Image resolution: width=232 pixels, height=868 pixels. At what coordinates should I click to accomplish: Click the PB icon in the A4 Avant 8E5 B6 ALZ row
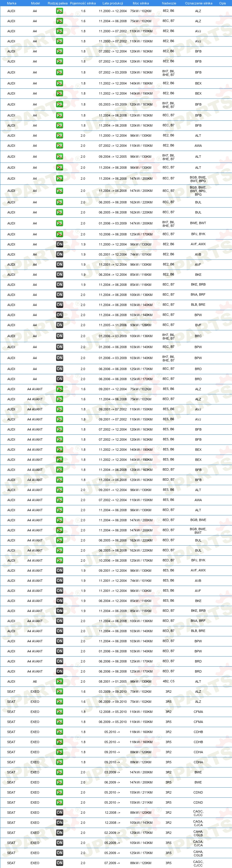pyautogui.click(x=59, y=389)
